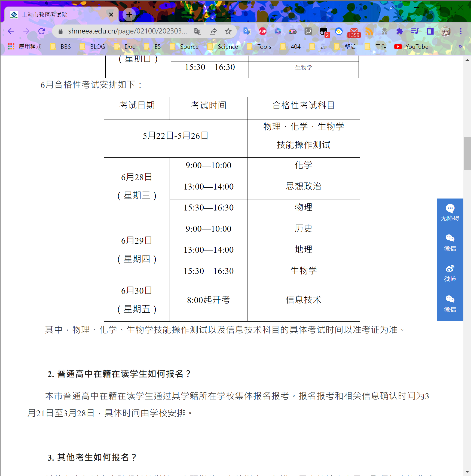Translate this page via the address bar icon
Screen dimensions: 471x476
pyautogui.click(x=198, y=31)
